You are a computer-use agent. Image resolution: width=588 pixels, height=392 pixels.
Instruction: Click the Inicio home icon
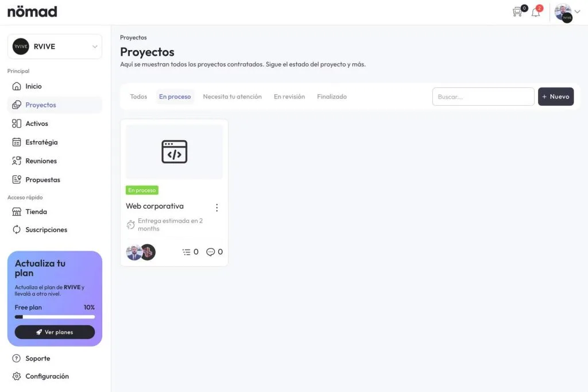coord(17,86)
